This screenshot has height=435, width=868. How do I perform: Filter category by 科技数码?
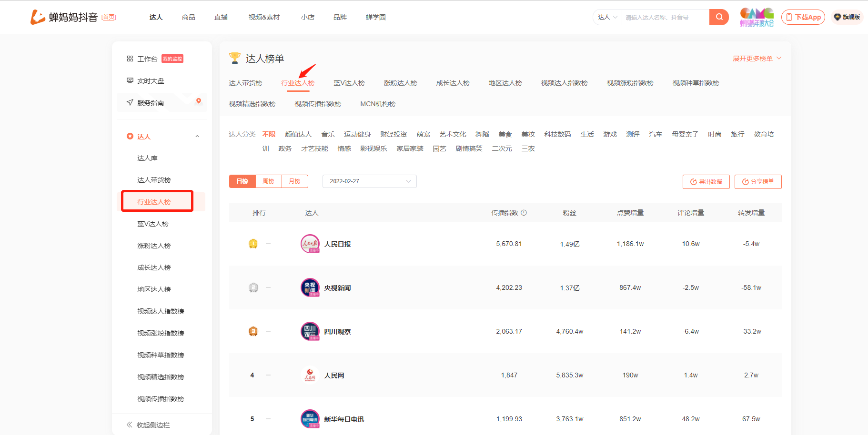click(x=557, y=134)
